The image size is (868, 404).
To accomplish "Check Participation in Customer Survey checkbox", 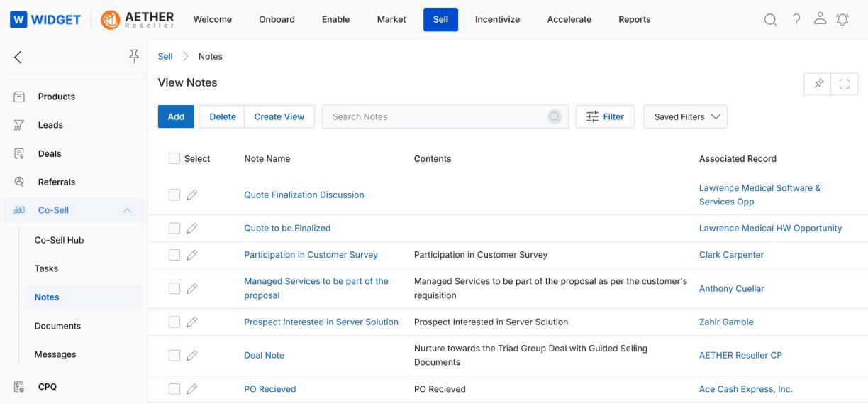I will 174,255.
